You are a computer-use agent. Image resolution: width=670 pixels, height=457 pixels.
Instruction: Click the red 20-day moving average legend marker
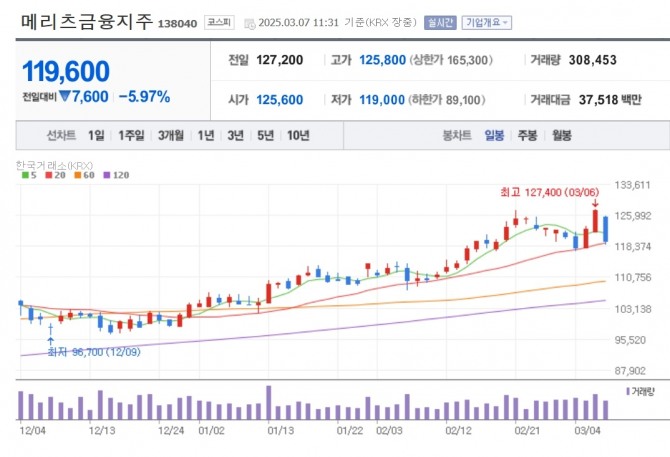click(50, 175)
